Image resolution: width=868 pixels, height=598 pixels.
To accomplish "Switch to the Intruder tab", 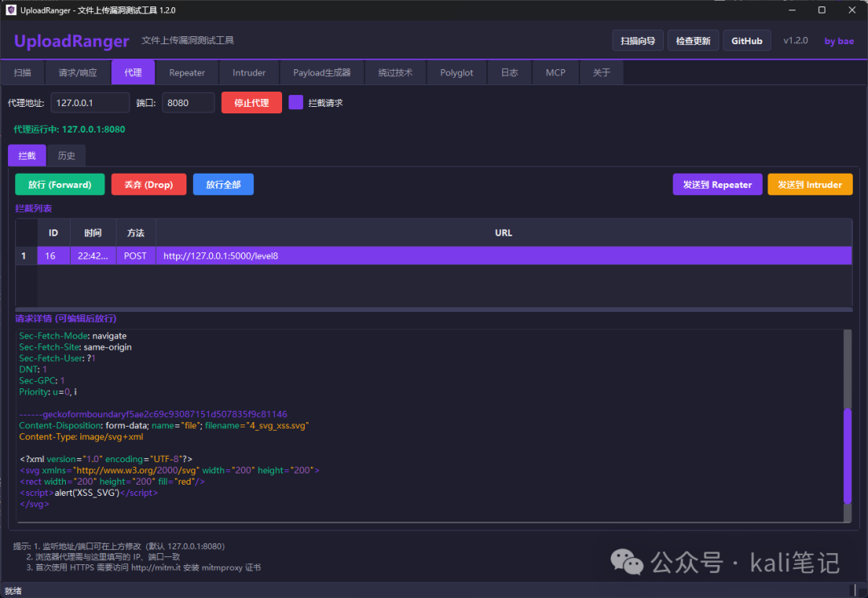I will coord(248,72).
